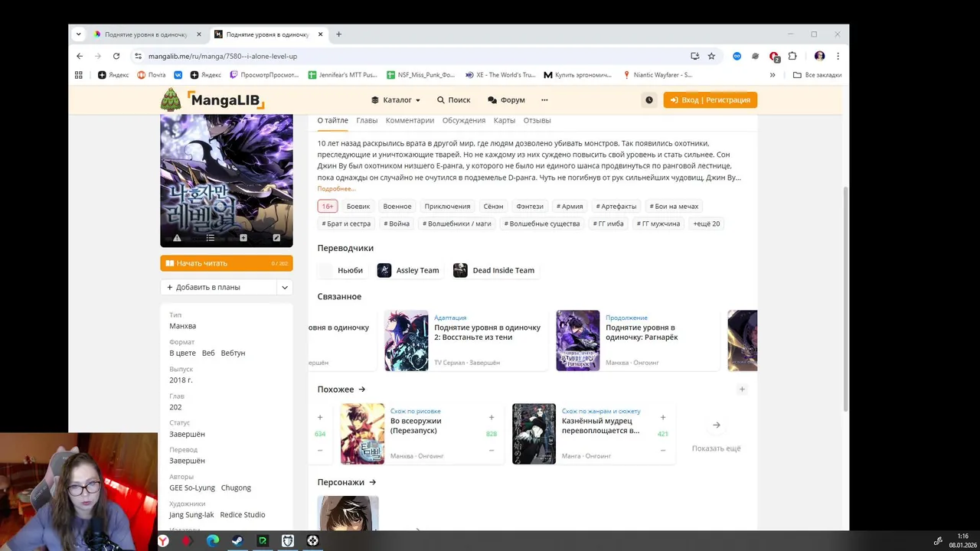Open the Почта bookmark
The image size is (980, 551).
click(152, 75)
